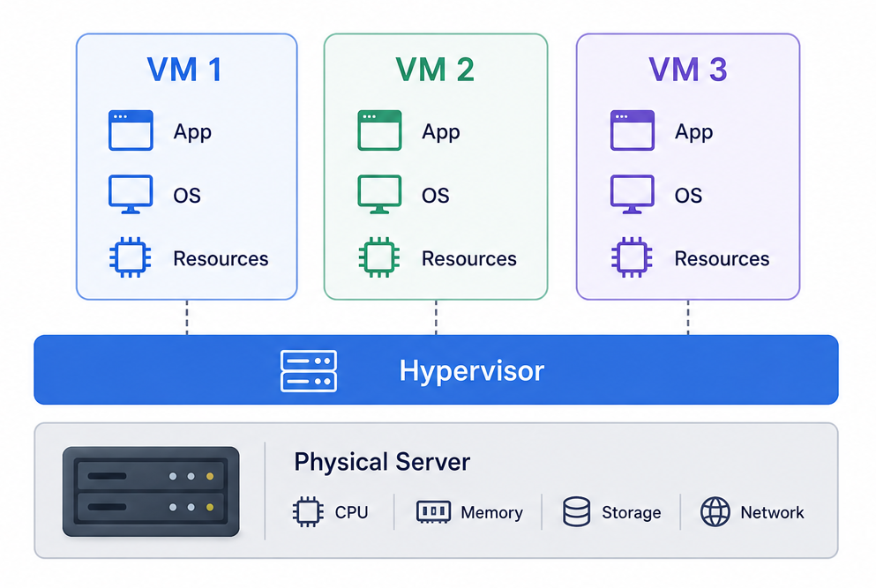Click the VM 1 Resources chip icon

pos(131,257)
